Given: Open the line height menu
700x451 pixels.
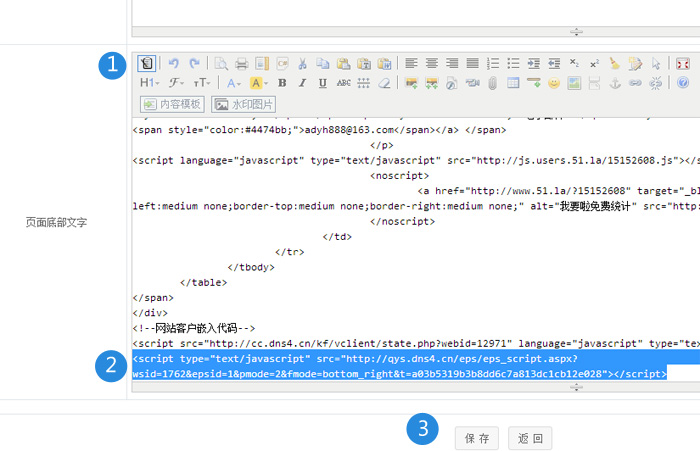Looking at the screenshot, I should pos(364,83).
